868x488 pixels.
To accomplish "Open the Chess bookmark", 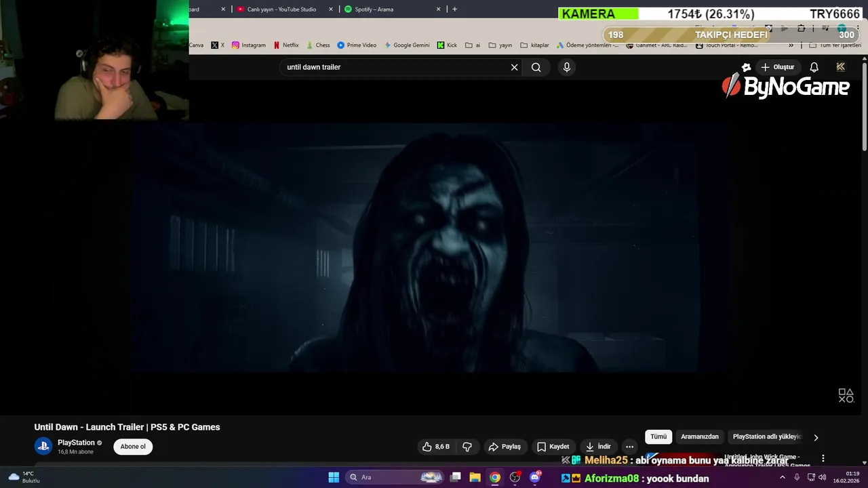I will pos(318,45).
